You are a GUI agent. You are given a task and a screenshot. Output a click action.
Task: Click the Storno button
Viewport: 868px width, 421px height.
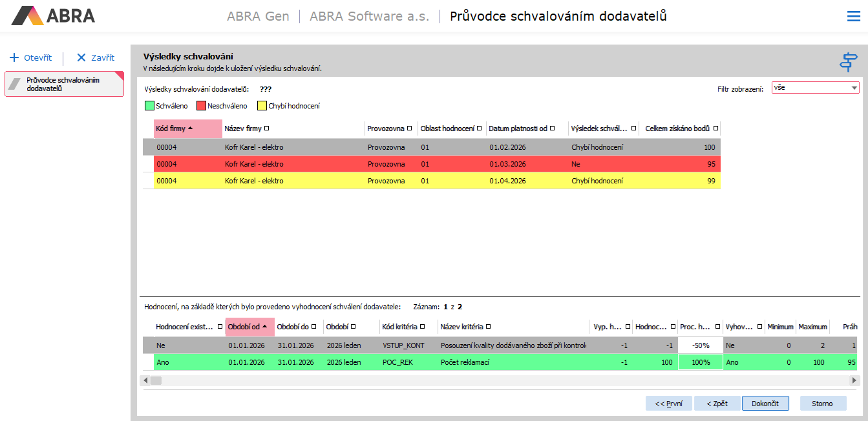[x=823, y=404]
